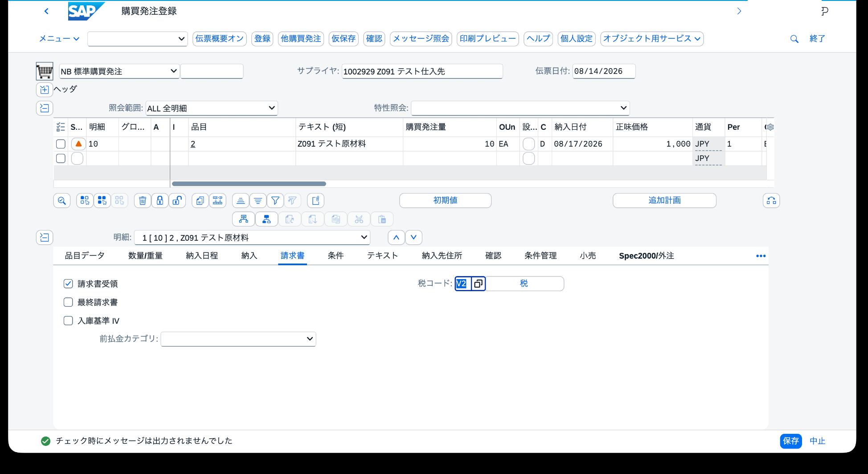Click the headset support icon

pyautogui.click(x=771, y=201)
